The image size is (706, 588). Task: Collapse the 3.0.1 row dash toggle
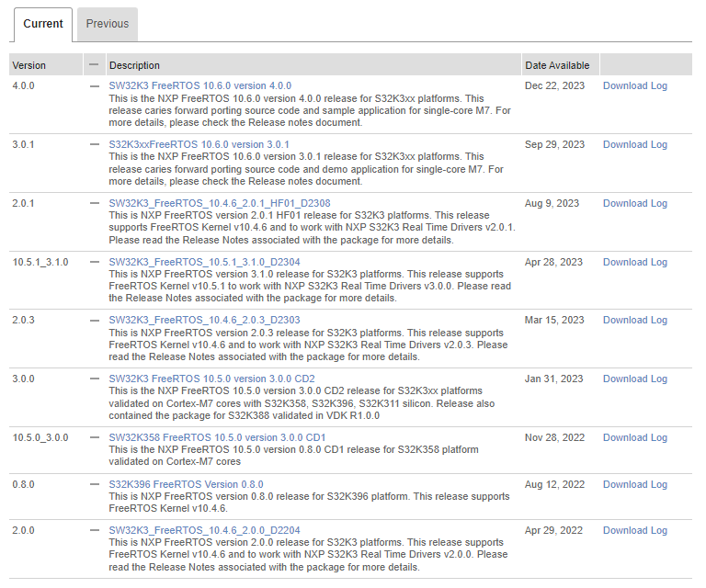(x=95, y=144)
